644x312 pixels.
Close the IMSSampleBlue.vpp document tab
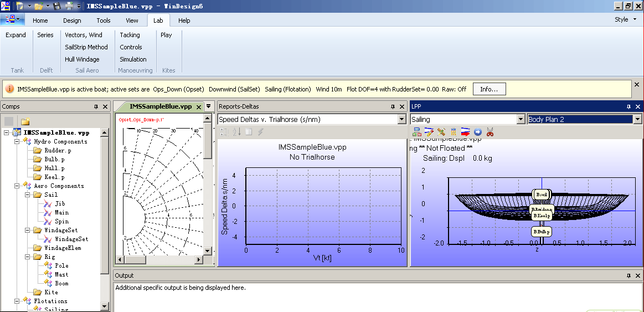tap(199, 107)
